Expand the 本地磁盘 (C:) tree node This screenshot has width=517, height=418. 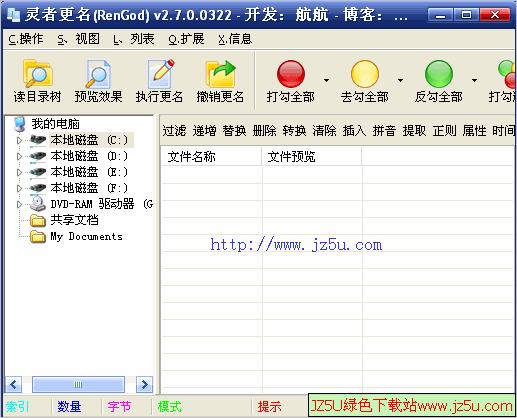pos(19,140)
